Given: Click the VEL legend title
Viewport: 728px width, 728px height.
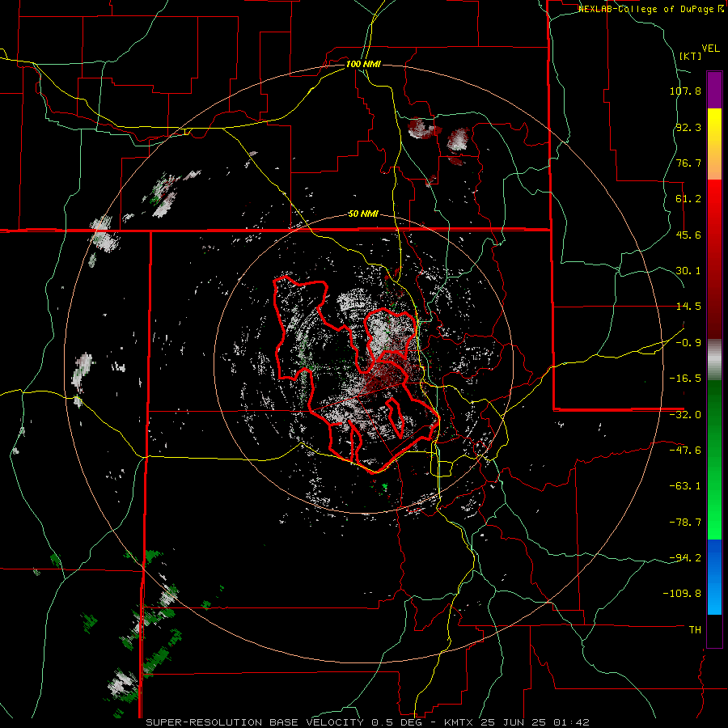Looking at the screenshot, I should click(x=710, y=49).
